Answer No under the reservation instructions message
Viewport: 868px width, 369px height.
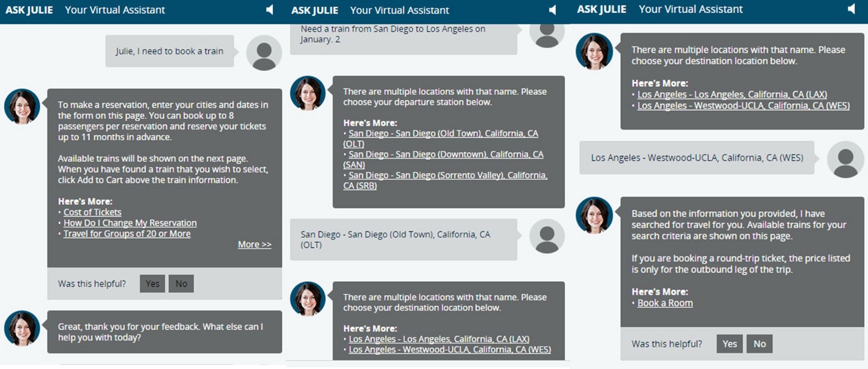coord(181,284)
